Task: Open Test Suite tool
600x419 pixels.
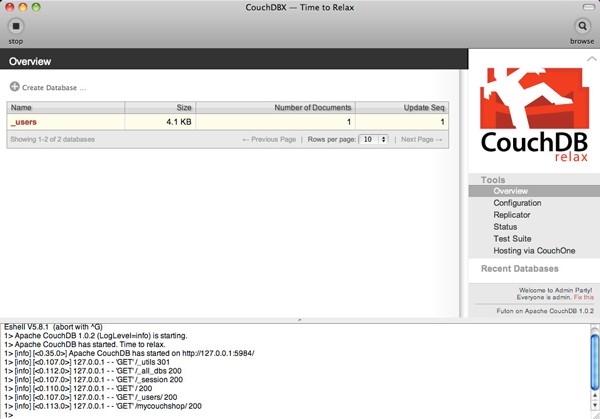Action: 512,238
